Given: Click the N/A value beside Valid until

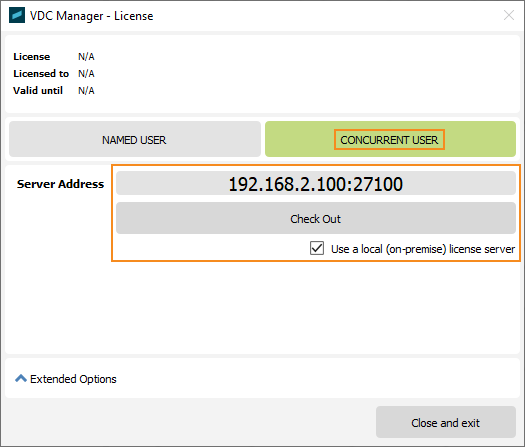Looking at the screenshot, I should coord(86,91).
